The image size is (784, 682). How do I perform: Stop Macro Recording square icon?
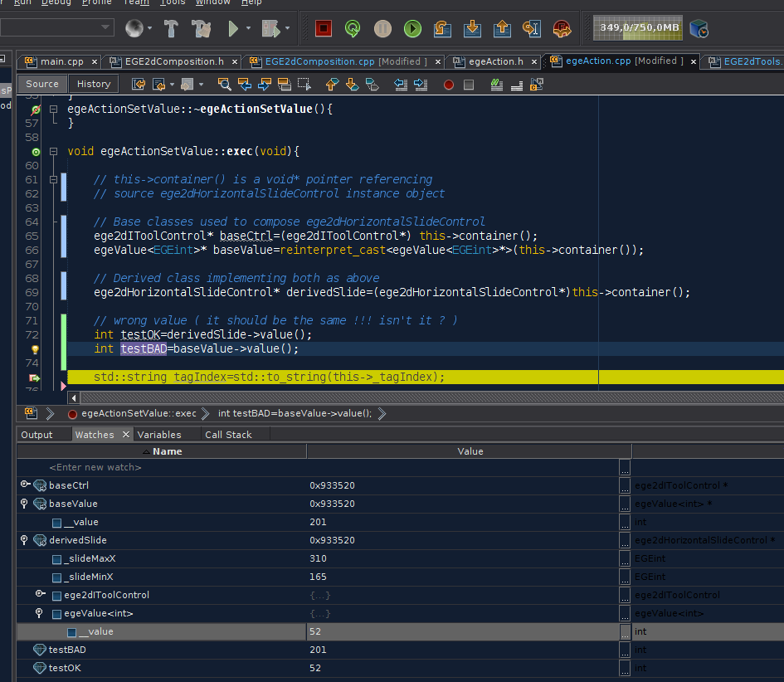469,85
